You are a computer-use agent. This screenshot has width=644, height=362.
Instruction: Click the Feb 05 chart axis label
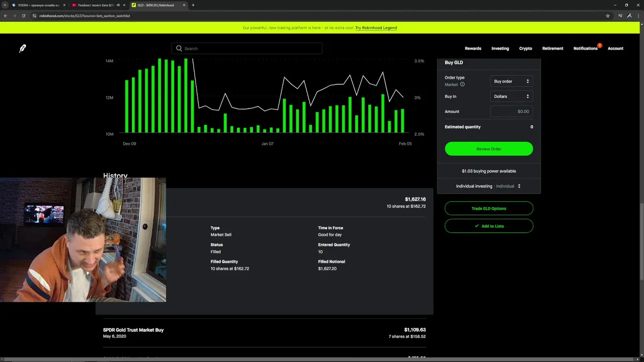(x=405, y=144)
